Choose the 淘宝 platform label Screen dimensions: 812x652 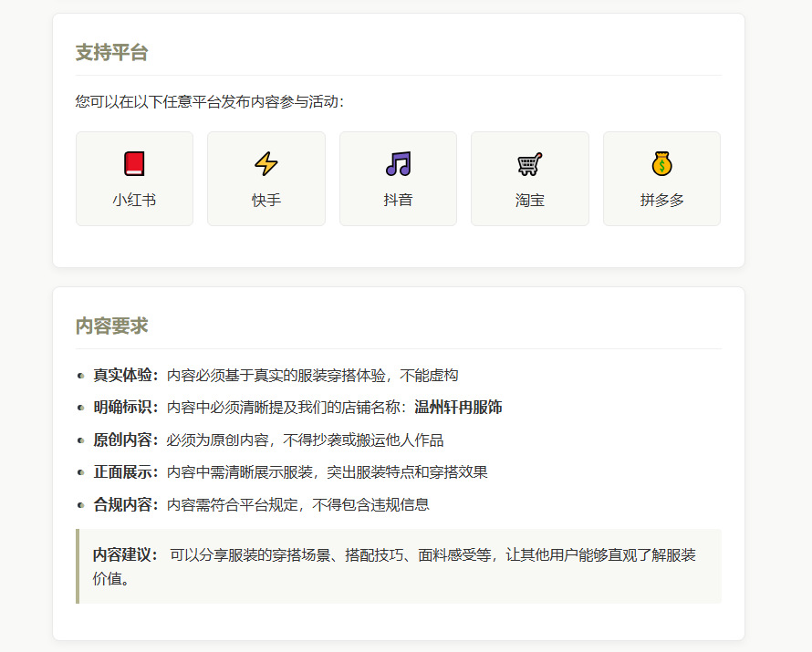(x=530, y=200)
